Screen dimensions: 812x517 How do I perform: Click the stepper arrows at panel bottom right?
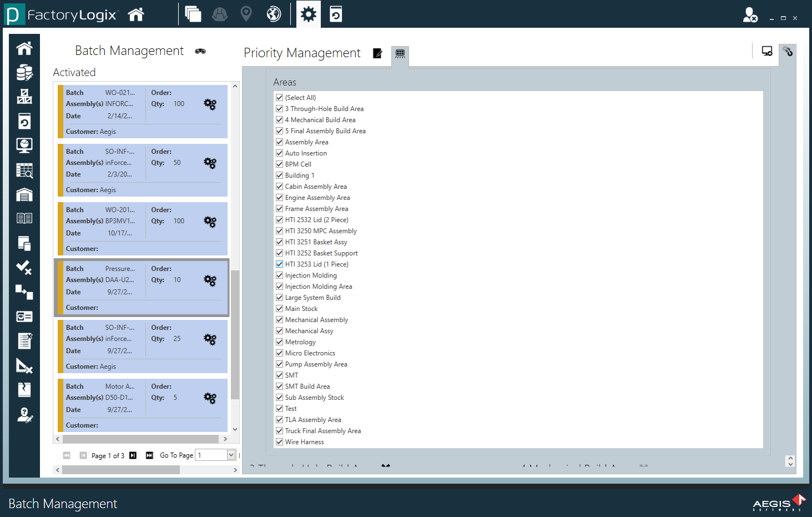pyautogui.click(x=790, y=461)
